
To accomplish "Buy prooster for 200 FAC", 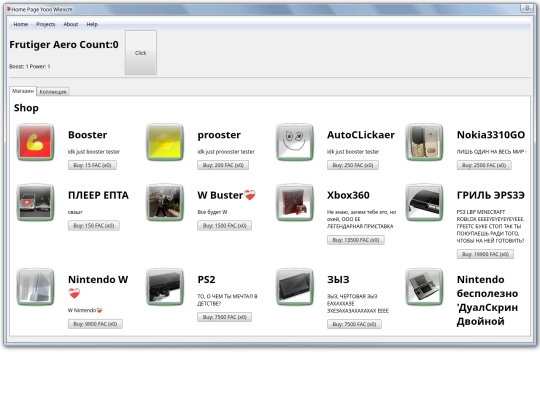I will [x=223, y=165].
